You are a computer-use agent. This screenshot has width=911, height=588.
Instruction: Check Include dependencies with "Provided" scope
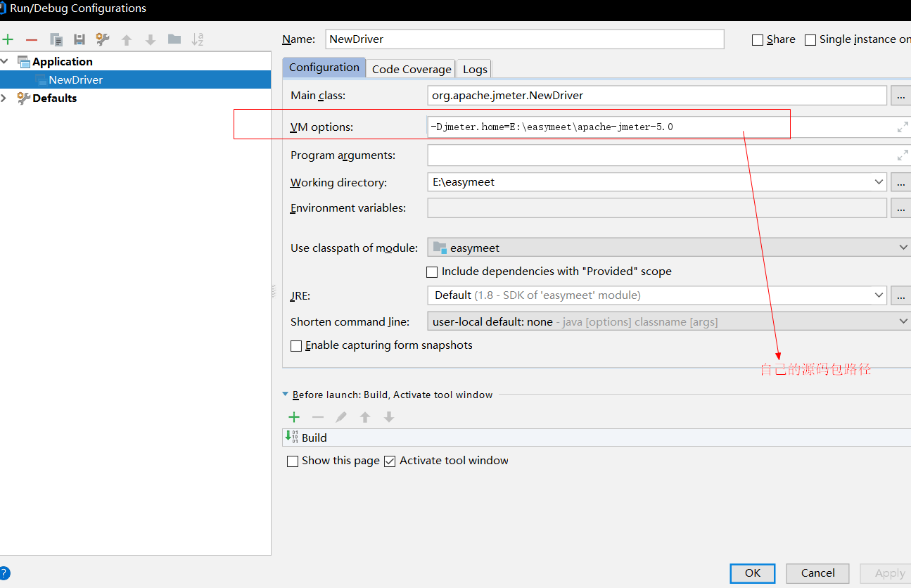coord(433,272)
